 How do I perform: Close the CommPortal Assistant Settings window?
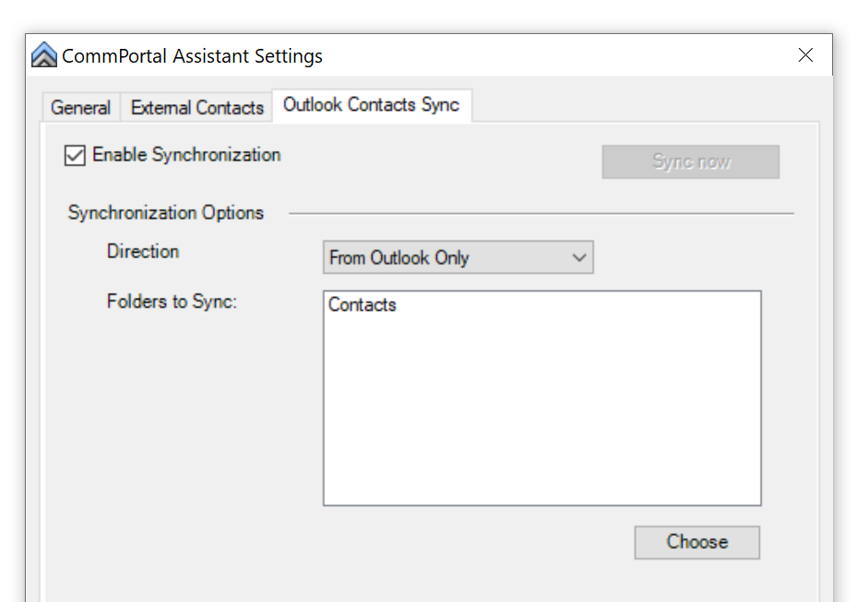[805, 55]
